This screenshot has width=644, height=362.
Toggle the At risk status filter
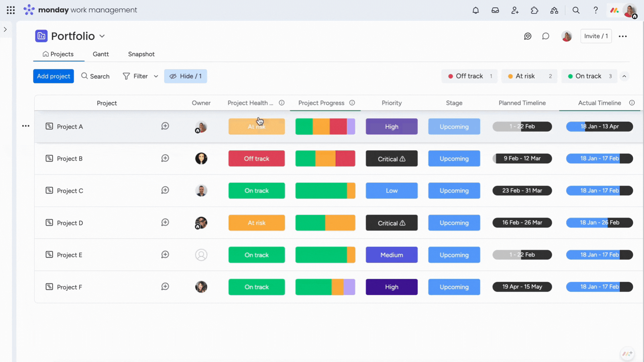click(529, 76)
